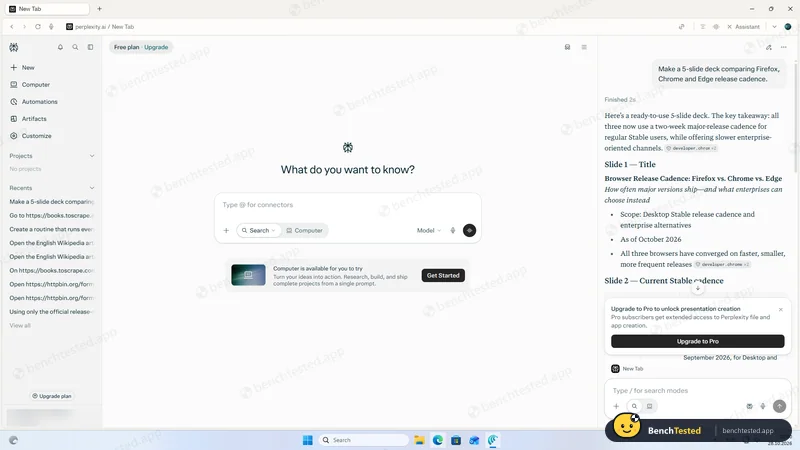
Task: Select computer mode toggle in the assistant input
Action: tap(649, 406)
